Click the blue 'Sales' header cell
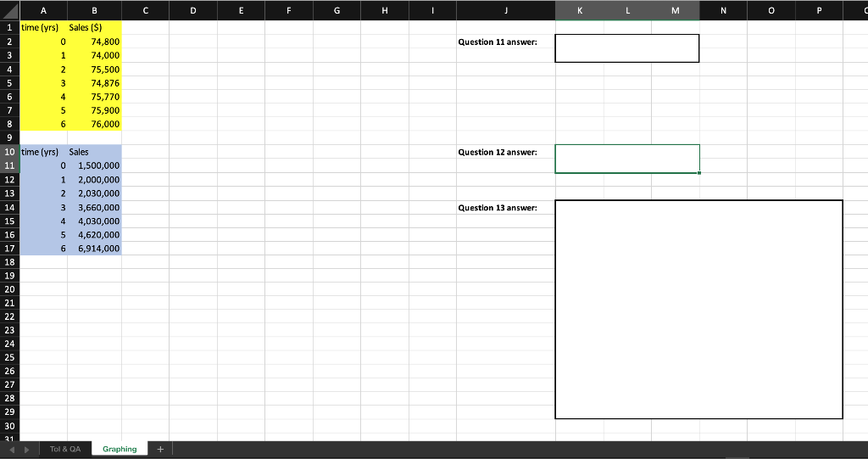Viewport: 868px width, 459px height. [95, 151]
